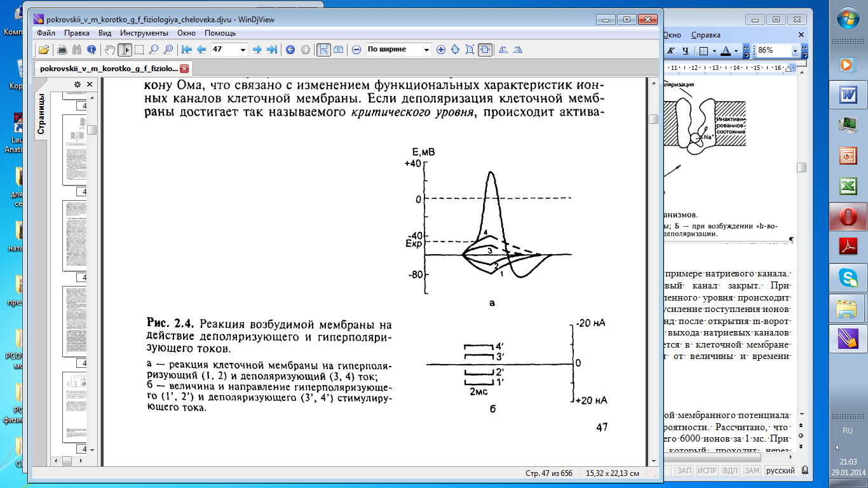
Task: Click the ЗАМ indicator in Word status bar
Action: click(x=752, y=470)
